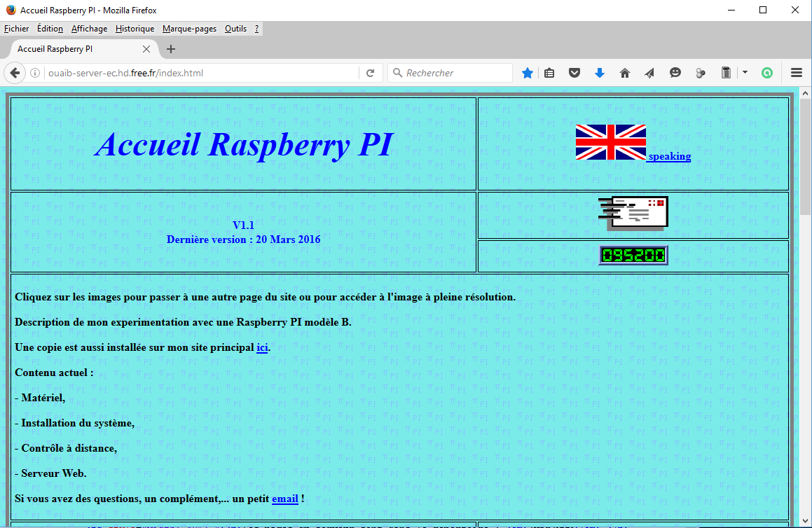The image size is (812, 528).
Task: Click the clipboard toolbar icon
Action: [726, 72]
